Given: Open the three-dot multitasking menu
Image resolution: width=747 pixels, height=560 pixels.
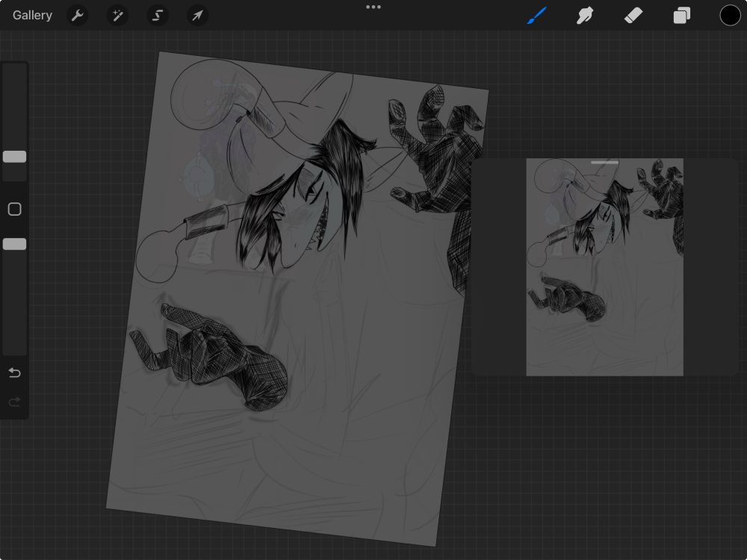Looking at the screenshot, I should (x=373, y=7).
